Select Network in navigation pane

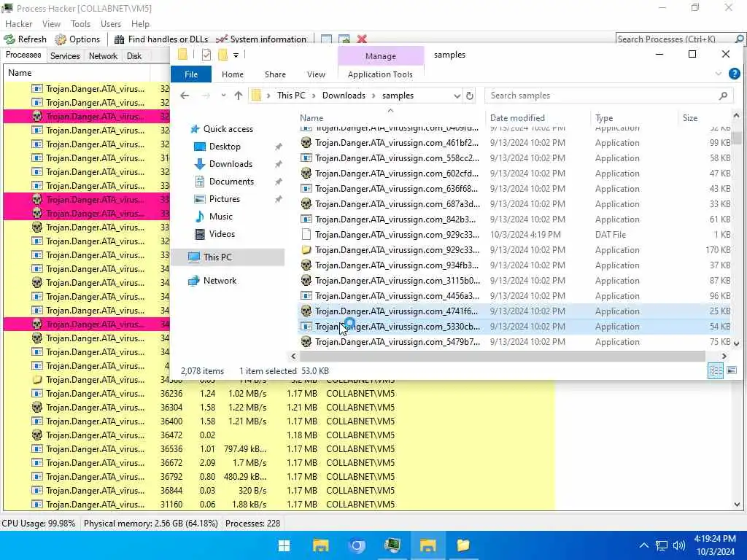point(212,281)
